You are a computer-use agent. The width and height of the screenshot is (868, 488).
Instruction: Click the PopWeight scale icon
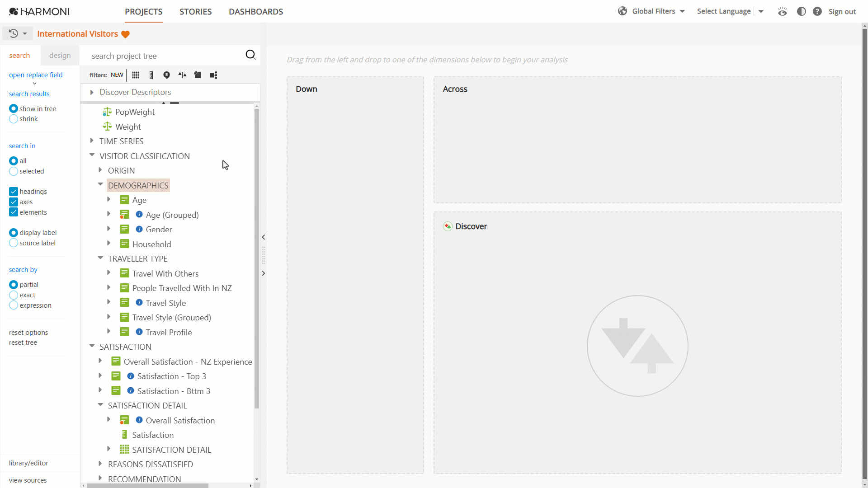(x=107, y=112)
